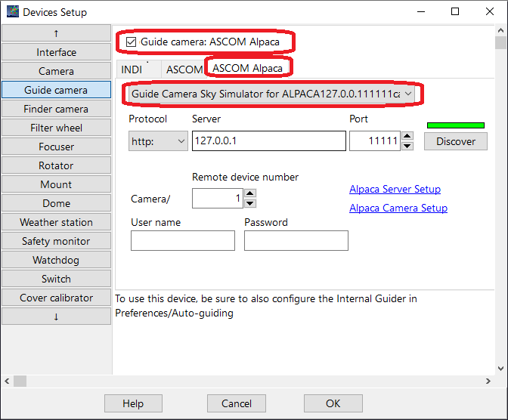Expand the http: protocol dropdown
Viewport: 508px width, 420px height.
click(x=159, y=141)
